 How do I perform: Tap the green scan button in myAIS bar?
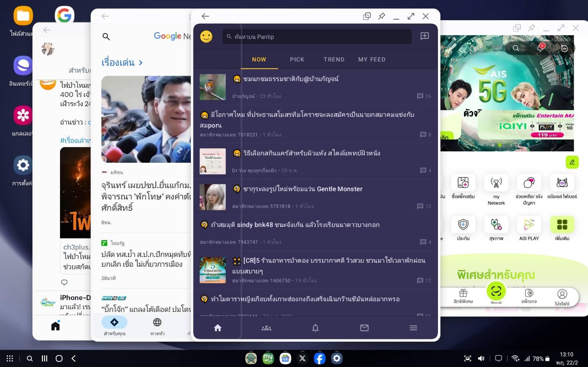tap(496, 291)
